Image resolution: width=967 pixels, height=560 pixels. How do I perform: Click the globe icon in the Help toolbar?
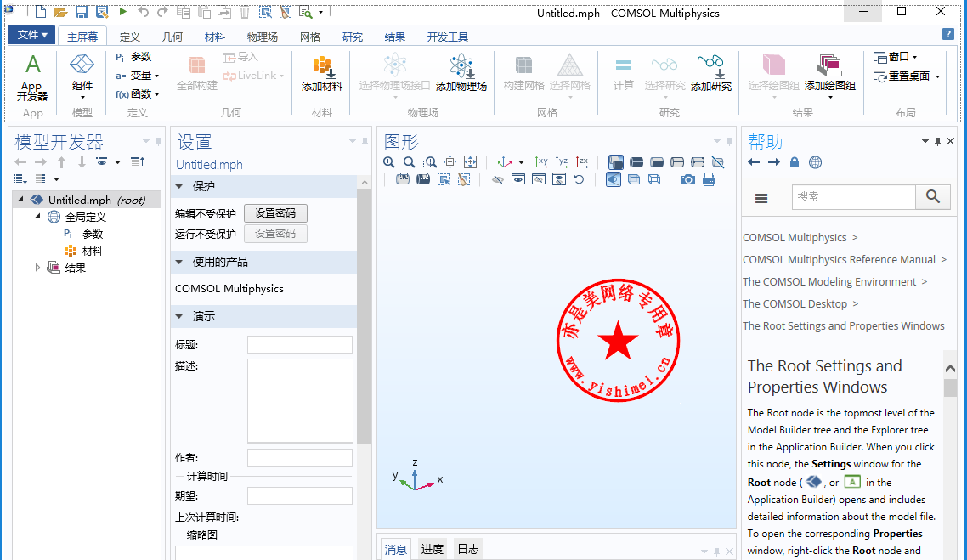point(815,162)
